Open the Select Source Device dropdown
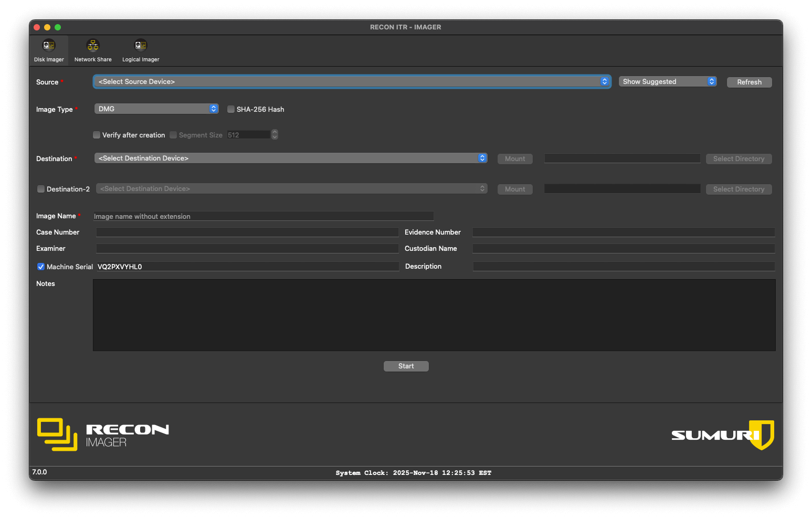This screenshot has height=519, width=812. pos(352,82)
